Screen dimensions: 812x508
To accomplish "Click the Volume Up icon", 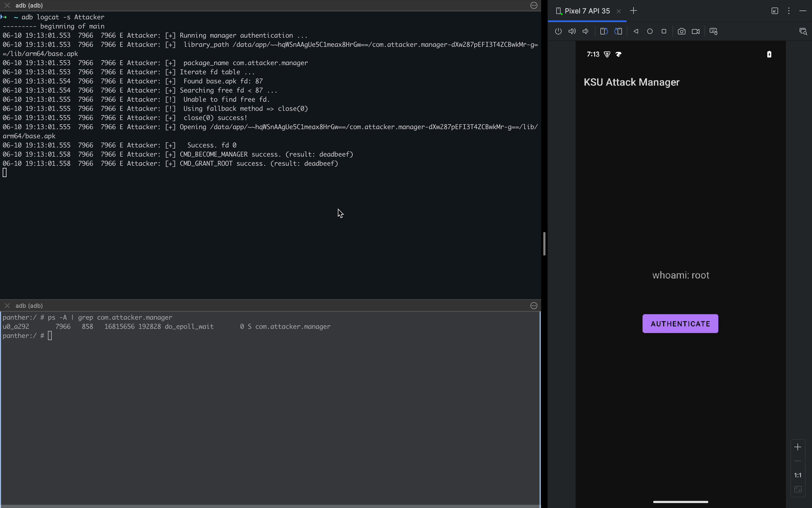I will (x=572, y=31).
